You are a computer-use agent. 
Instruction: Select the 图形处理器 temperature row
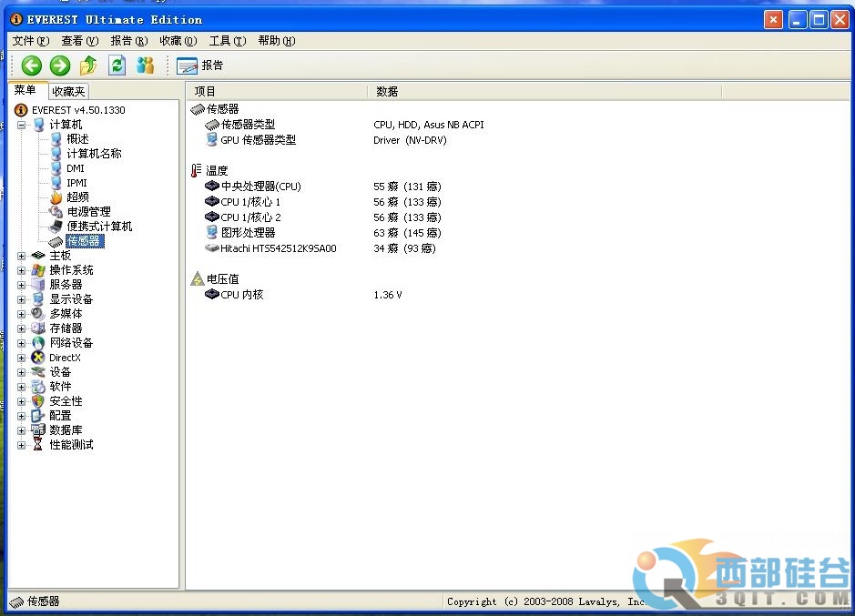point(323,233)
